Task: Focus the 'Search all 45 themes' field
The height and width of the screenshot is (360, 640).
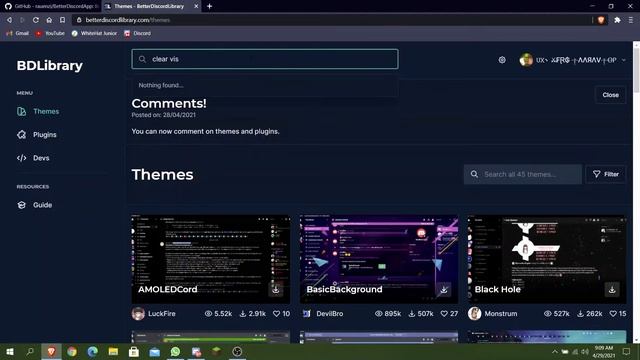Action: (522, 174)
